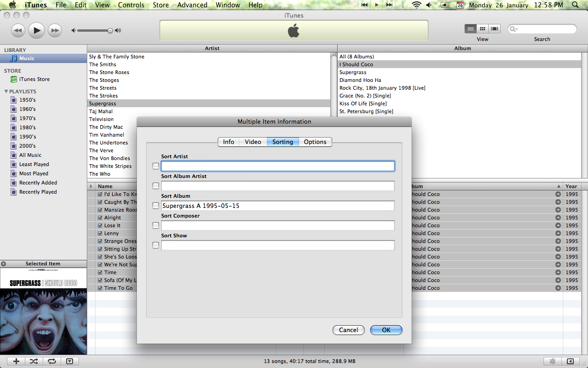Viewport: 588px width, 368px height.
Task: Click the Genius atom button
Action: point(553,362)
